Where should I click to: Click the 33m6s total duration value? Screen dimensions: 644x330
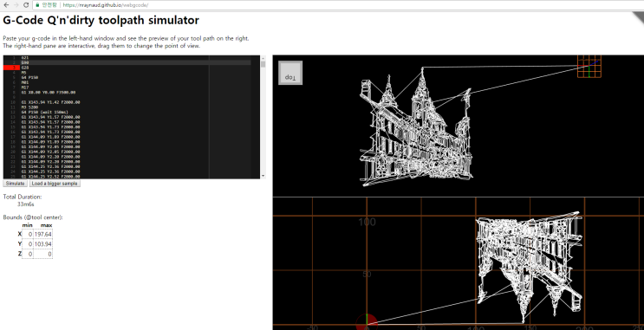[26, 204]
